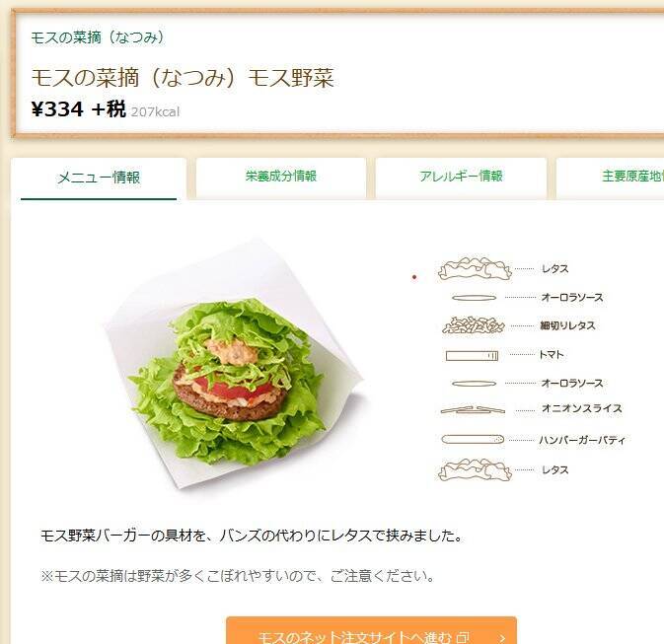Viewport: 664px width, 644px height.
Task: Open the アレルギー情報 tab
Action: click(x=461, y=177)
